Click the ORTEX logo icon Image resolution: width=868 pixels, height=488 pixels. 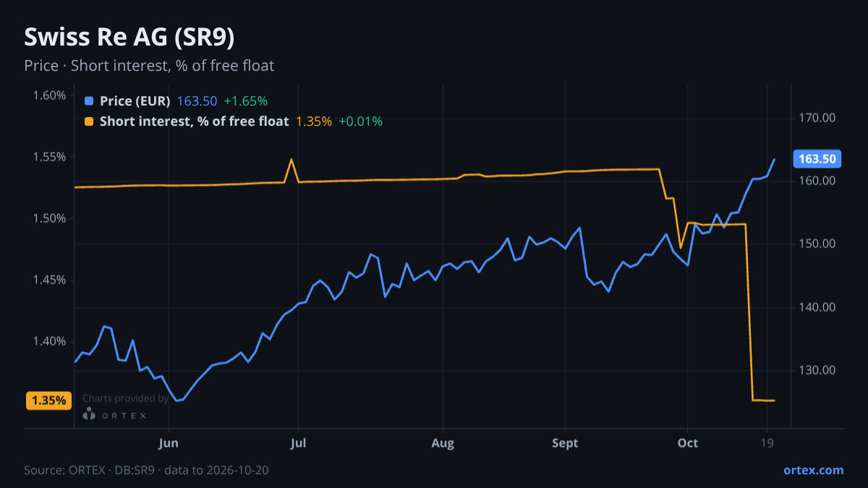point(89,414)
